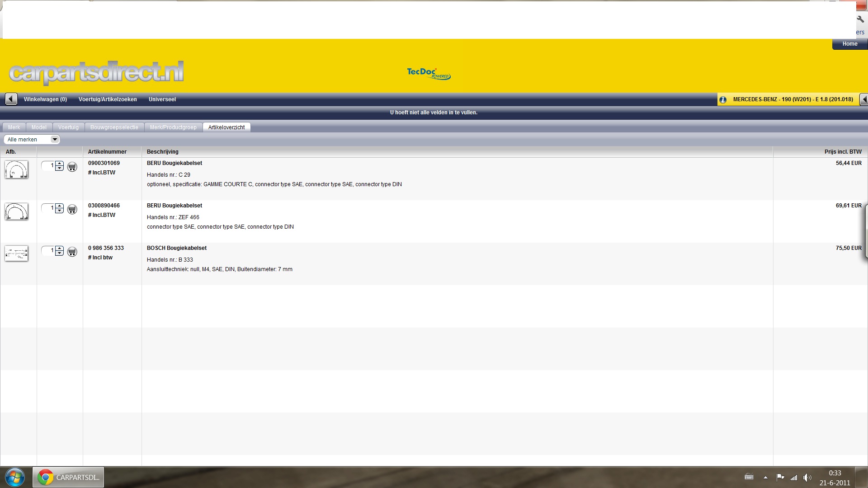868x488 pixels.
Task: Show hidden system tray icons
Action: click(765, 477)
